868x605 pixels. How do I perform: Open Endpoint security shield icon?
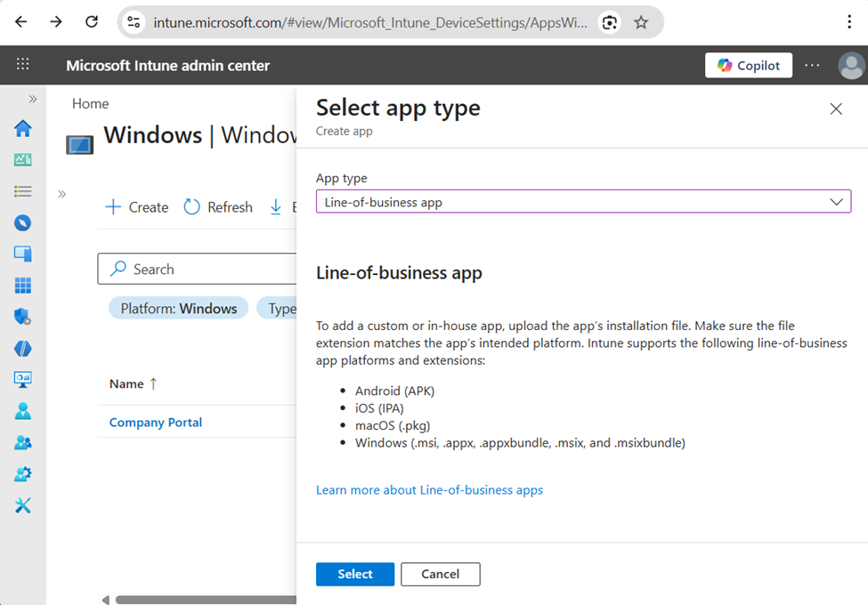coord(24,317)
